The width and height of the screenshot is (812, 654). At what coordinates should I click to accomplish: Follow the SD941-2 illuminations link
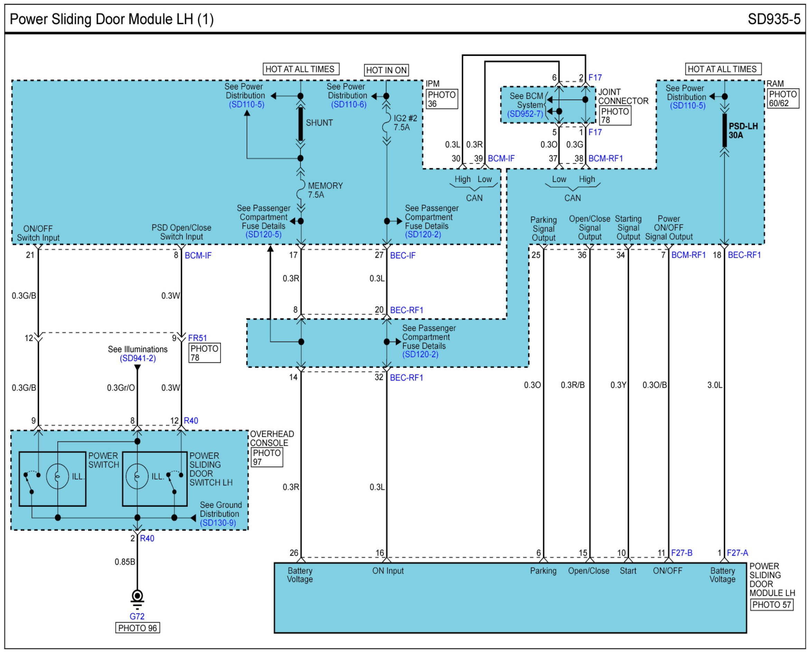click(x=138, y=358)
